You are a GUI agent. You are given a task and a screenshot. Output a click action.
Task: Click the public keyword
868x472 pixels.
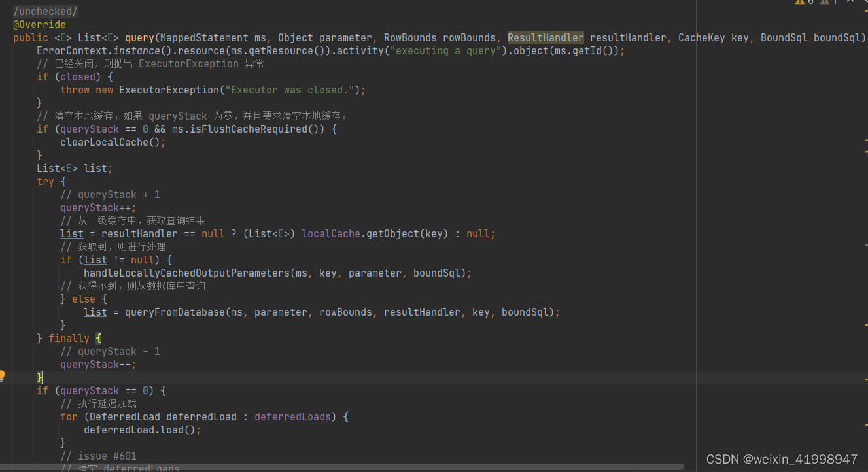(31, 38)
